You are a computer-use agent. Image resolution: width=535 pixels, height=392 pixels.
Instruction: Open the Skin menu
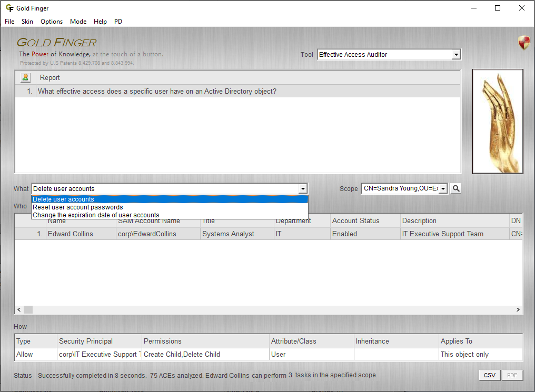point(27,22)
